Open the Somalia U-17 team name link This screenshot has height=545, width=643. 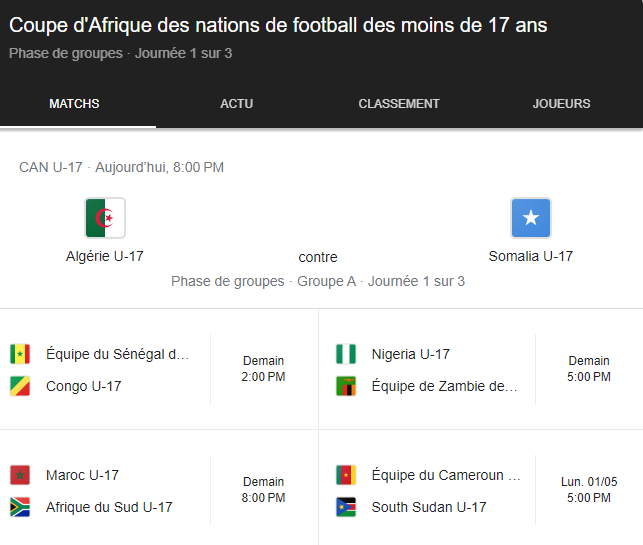(x=531, y=256)
